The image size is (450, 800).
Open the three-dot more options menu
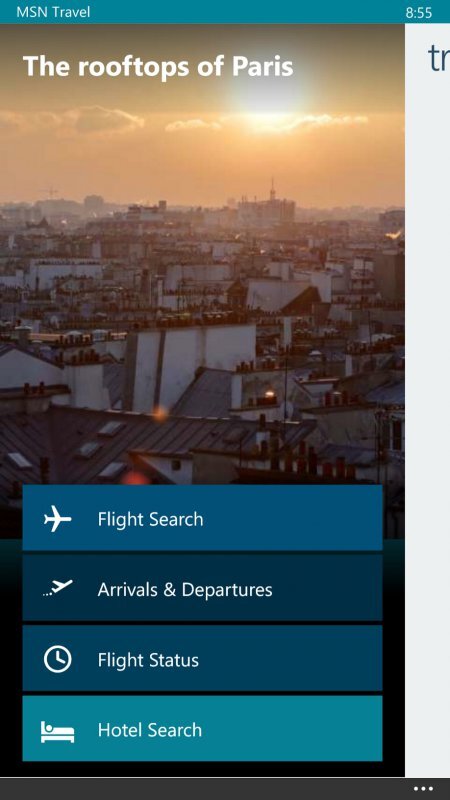click(x=423, y=789)
